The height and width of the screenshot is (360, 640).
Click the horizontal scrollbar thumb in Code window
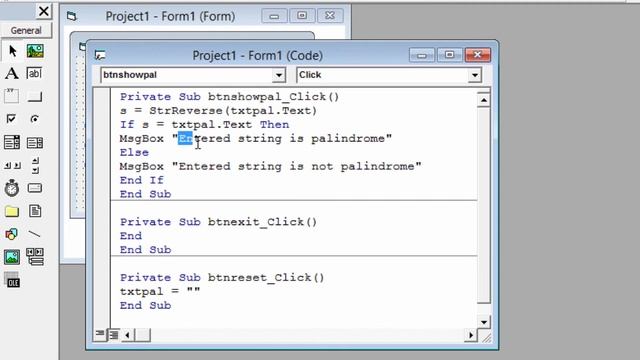click(142, 335)
